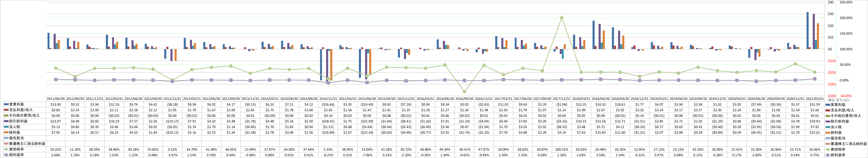The width and height of the screenshot is (868, 158).
Task: Select the $13.90 operating income cell
Action: point(56,104)
